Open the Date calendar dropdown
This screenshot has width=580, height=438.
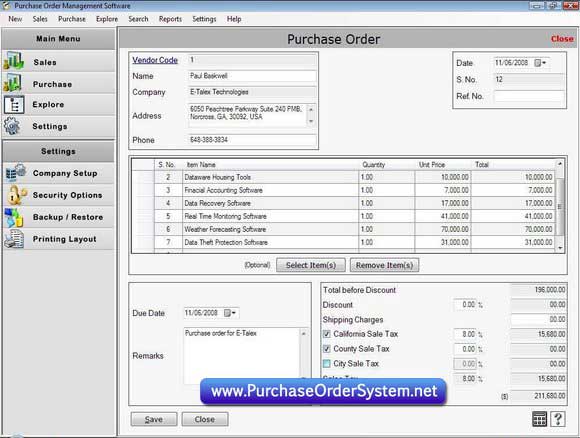coord(540,63)
